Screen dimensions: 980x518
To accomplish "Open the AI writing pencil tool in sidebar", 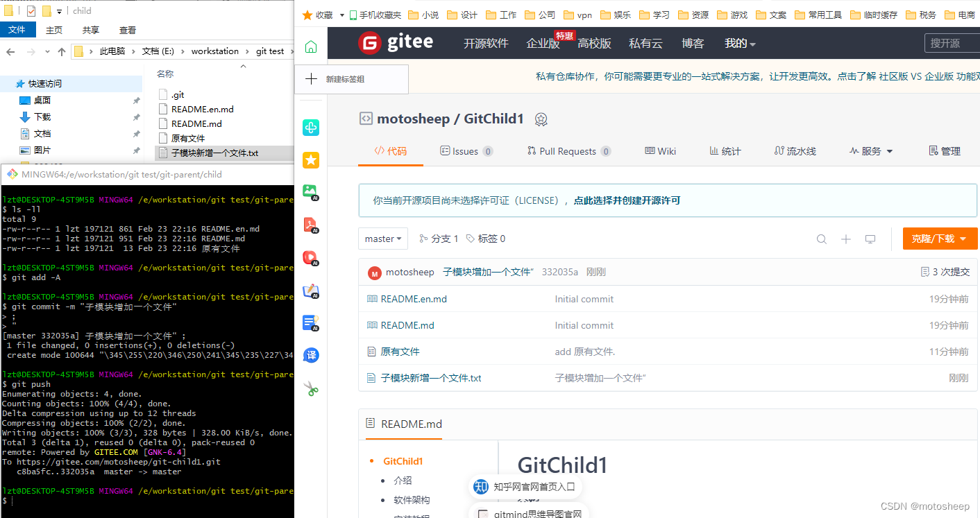I will point(311,291).
